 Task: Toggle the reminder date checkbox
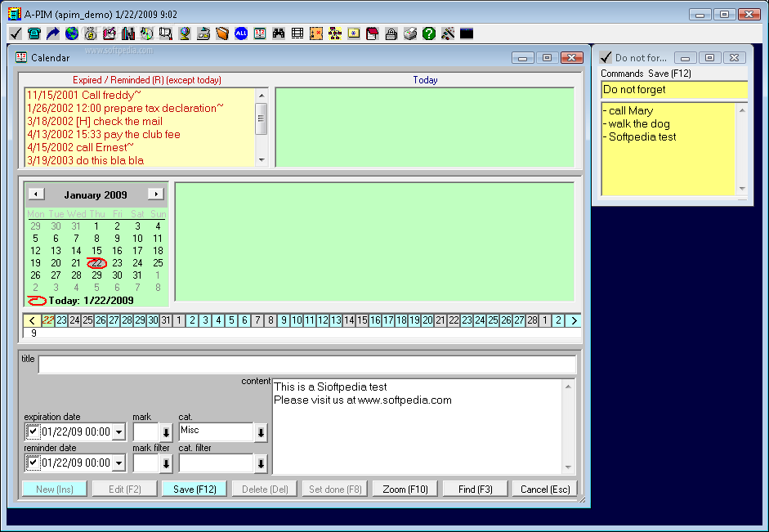pyautogui.click(x=33, y=463)
